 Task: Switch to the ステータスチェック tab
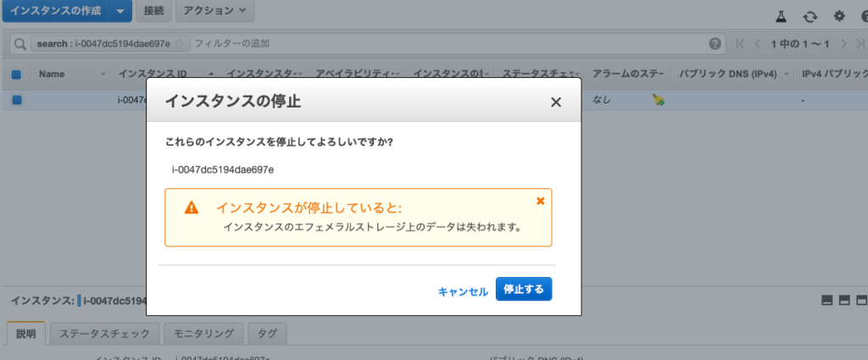pos(104,334)
